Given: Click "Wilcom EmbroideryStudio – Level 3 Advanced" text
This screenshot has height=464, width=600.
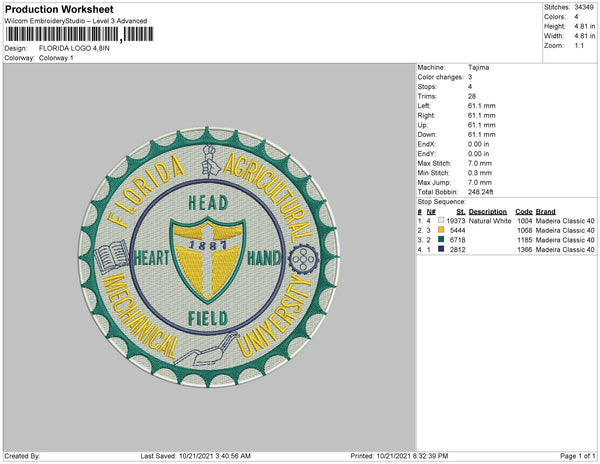Looking at the screenshot, I should point(76,21).
